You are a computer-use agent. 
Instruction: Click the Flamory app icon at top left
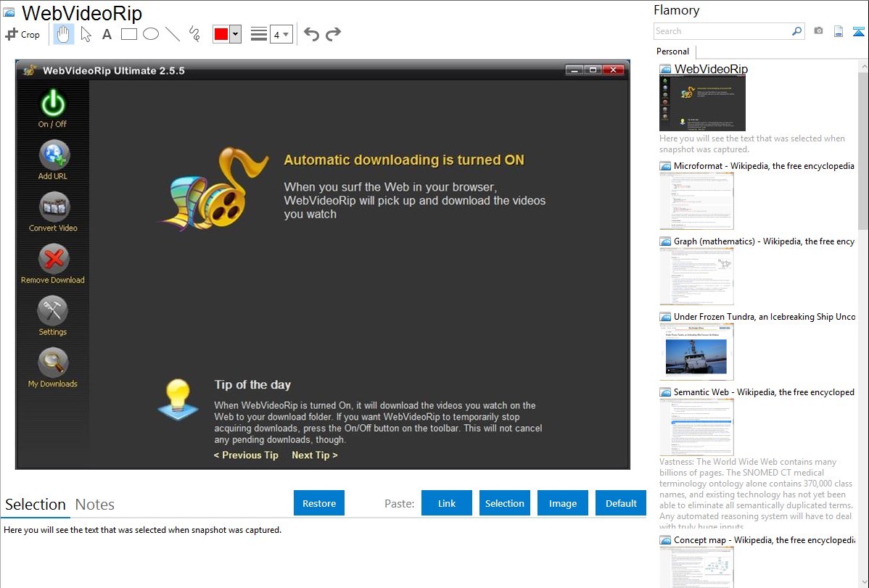9,12
